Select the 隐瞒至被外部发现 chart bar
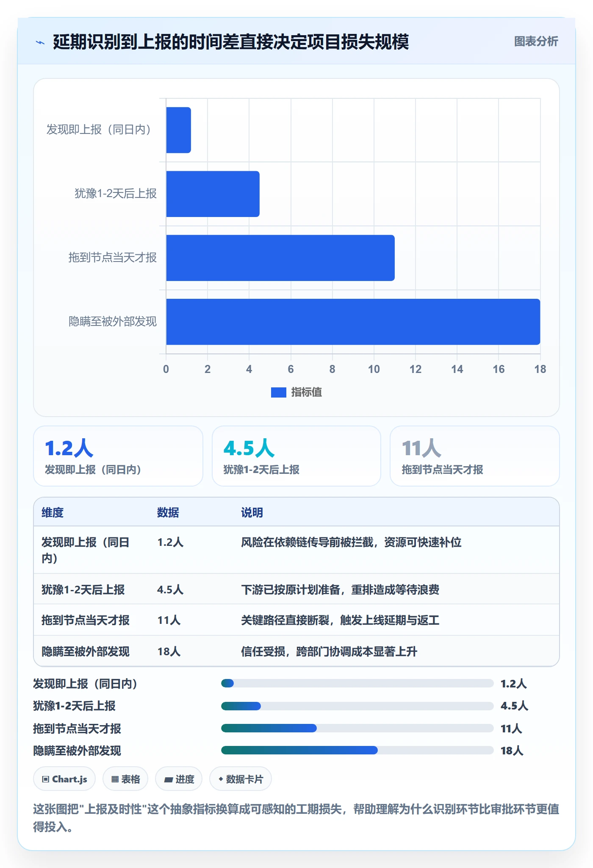The width and height of the screenshot is (593, 868). click(353, 322)
